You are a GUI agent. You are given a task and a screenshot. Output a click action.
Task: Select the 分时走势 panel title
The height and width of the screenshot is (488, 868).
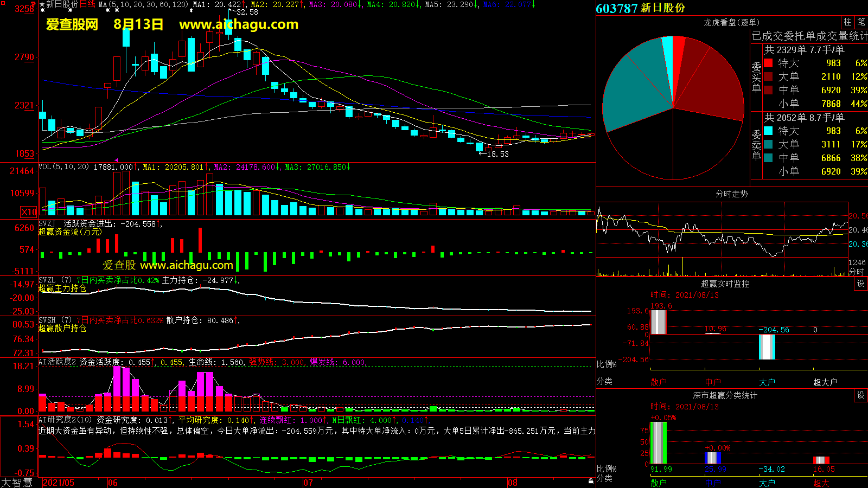pos(731,194)
